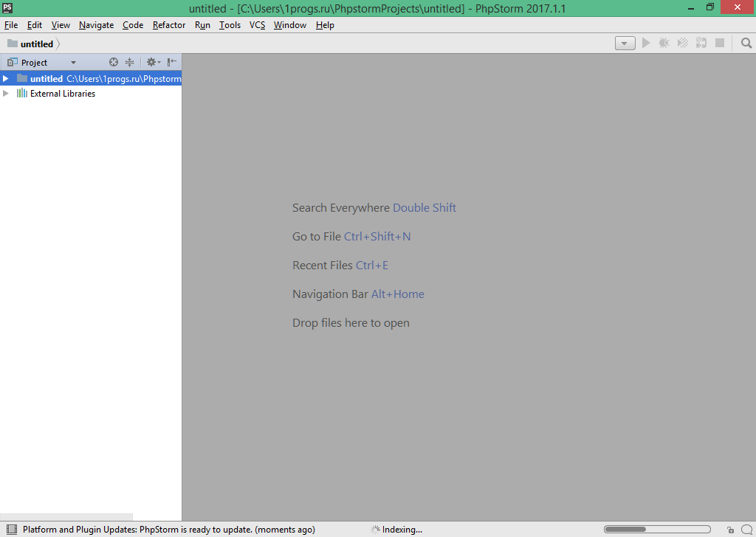Viewport: 756px width, 537px height.
Task: Open the Refactor menu
Action: [169, 25]
